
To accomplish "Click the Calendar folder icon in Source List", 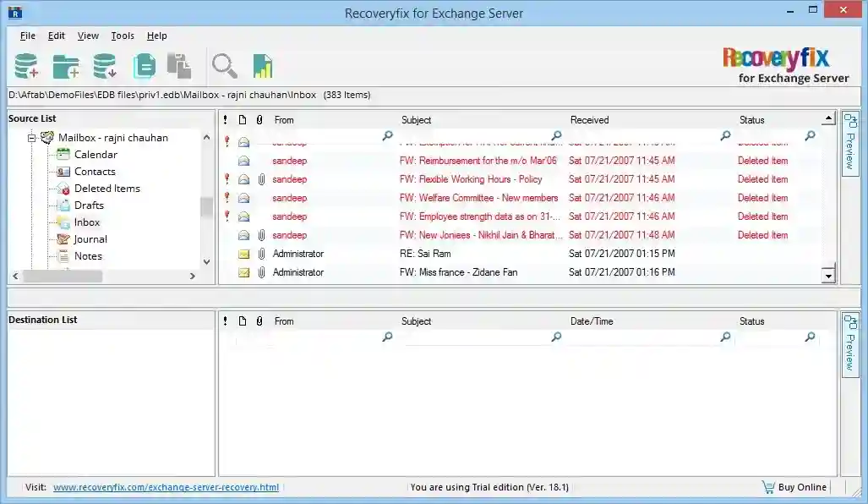I will pyautogui.click(x=63, y=155).
